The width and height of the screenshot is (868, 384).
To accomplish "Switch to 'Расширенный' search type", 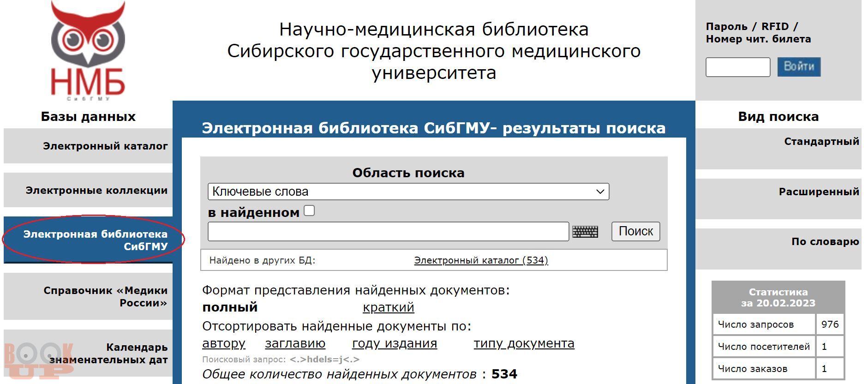I will [818, 192].
